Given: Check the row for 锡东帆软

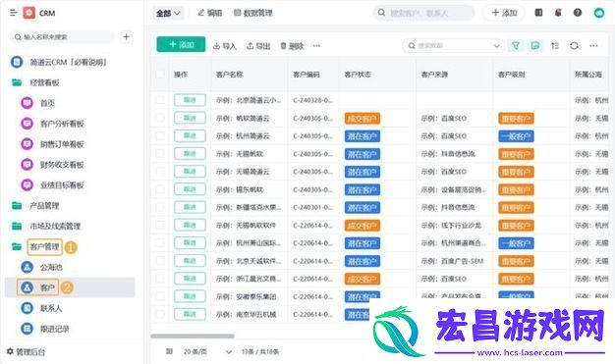Looking at the screenshot, I should coord(160,189).
